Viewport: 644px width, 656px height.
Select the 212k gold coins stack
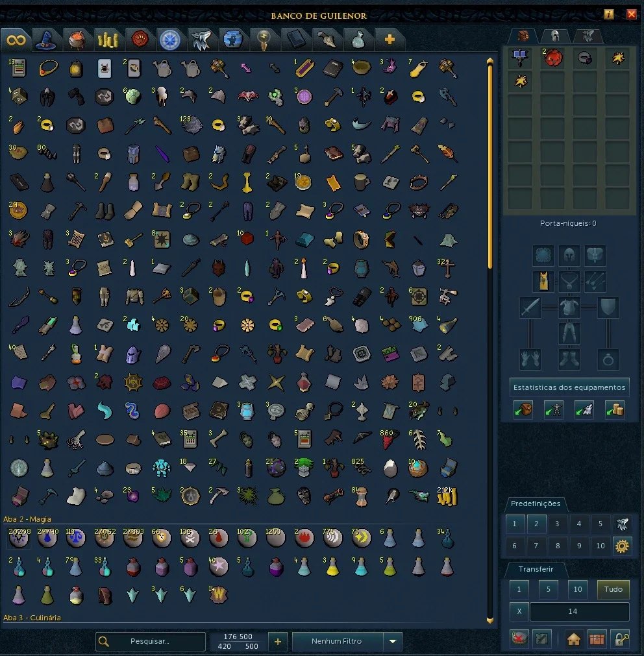[447, 496]
